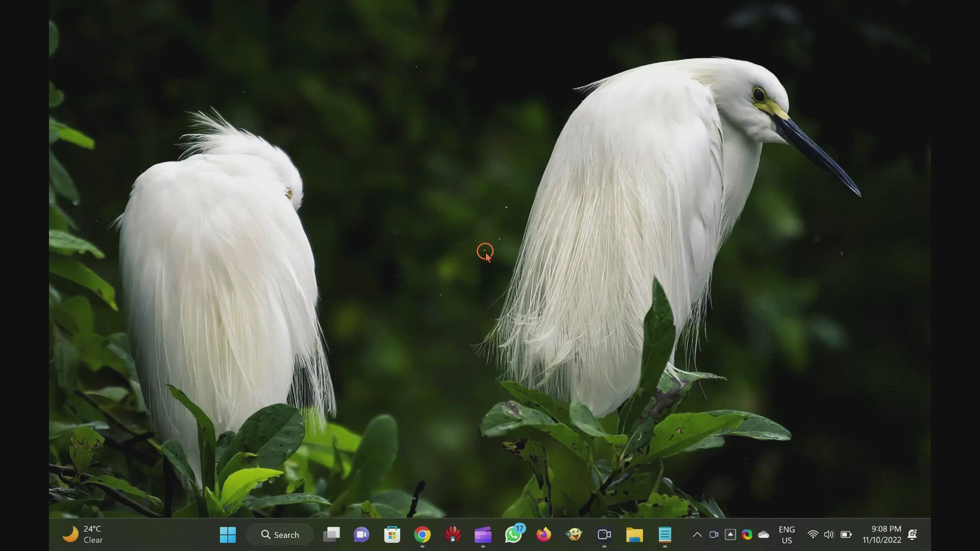980x551 pixels.
Task: Open Wi-Fi network settings in tray
Action: tap(813, 535)
